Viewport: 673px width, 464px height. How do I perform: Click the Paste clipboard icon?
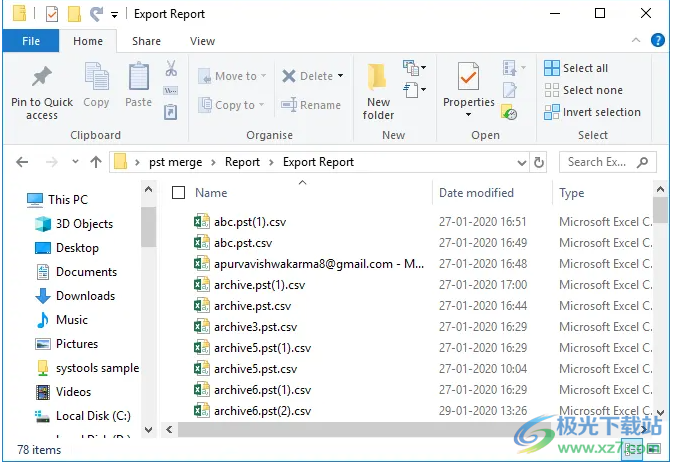tap(138, 77)
